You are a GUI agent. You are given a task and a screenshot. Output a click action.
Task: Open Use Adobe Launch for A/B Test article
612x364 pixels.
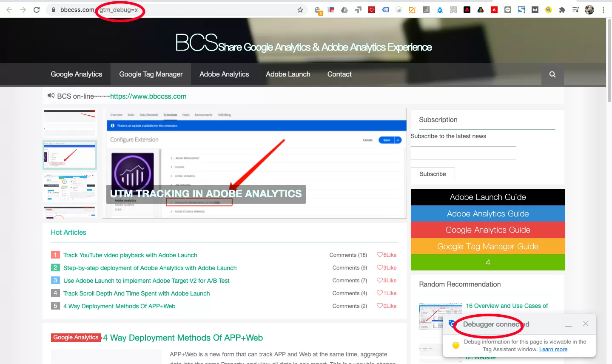click(146, 281)
